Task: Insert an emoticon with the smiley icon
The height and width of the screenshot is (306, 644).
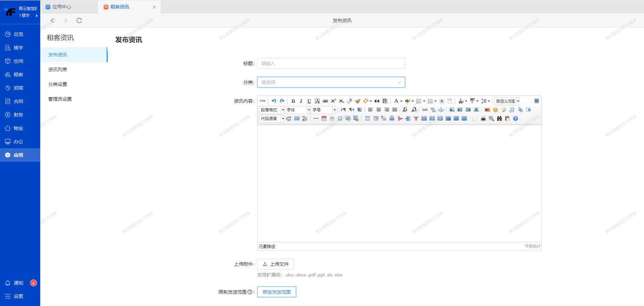Action: [x=495, y=110]
